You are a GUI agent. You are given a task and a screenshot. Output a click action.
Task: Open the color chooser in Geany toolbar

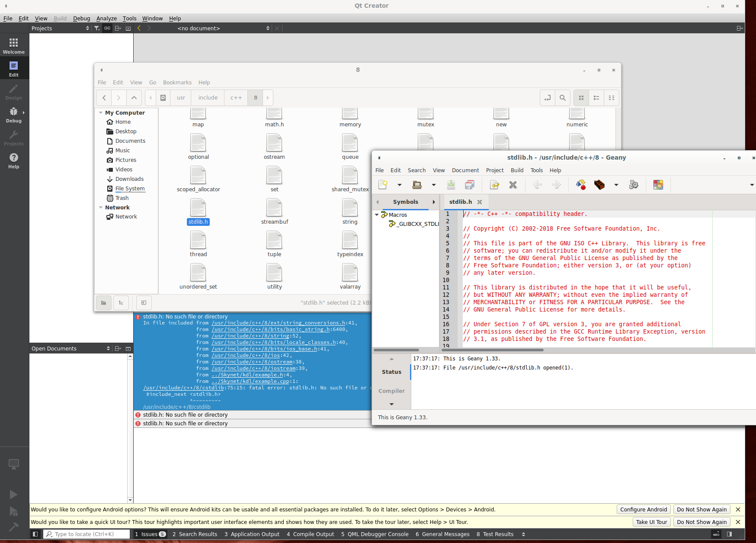(x=658, y=185)
